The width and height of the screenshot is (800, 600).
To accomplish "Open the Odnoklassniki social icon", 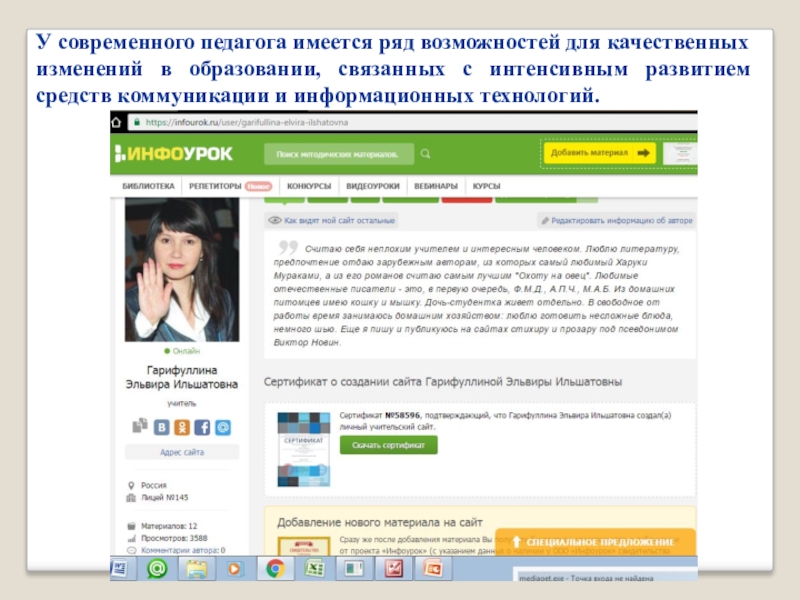I will [x=182, y=427].
